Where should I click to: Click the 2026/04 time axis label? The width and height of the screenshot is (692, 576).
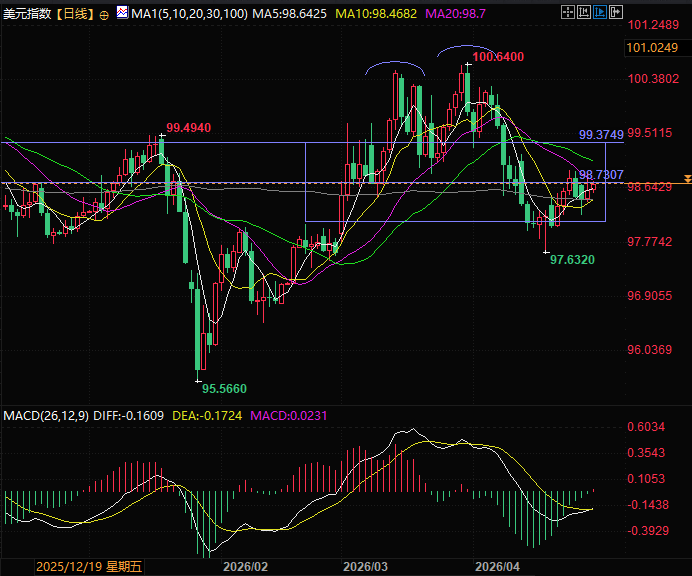click(x=497, y=567)
